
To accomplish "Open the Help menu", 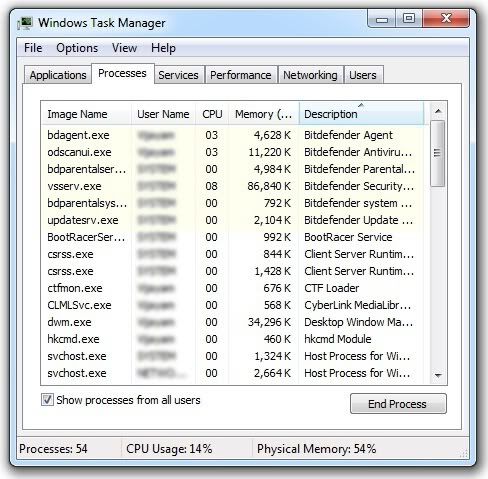I will (x=163, y=48).
